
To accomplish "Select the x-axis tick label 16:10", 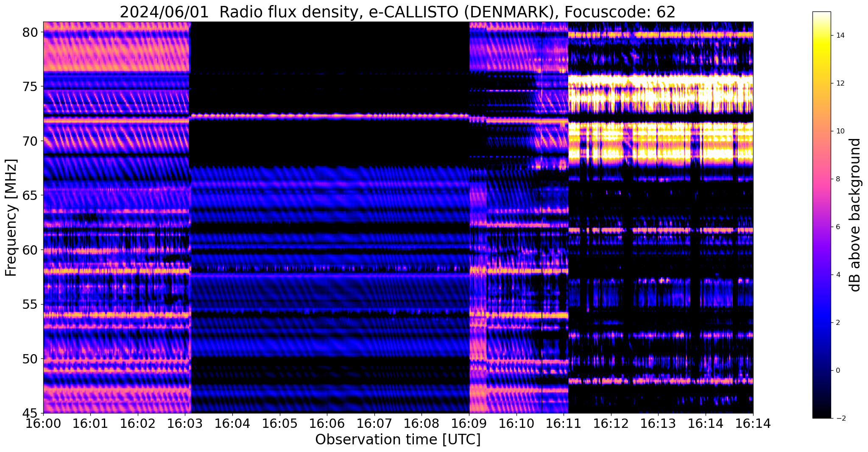I will 516,423.
